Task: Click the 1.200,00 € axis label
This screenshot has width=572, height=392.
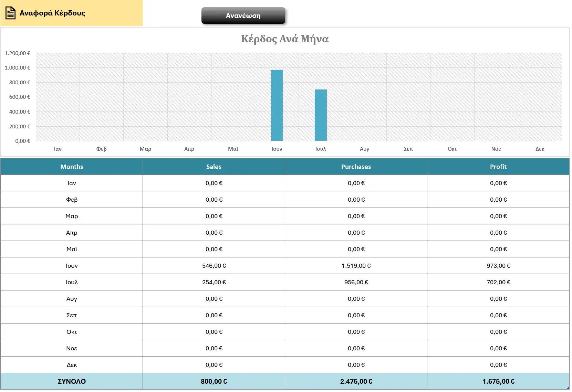Action: pos(18,53)
